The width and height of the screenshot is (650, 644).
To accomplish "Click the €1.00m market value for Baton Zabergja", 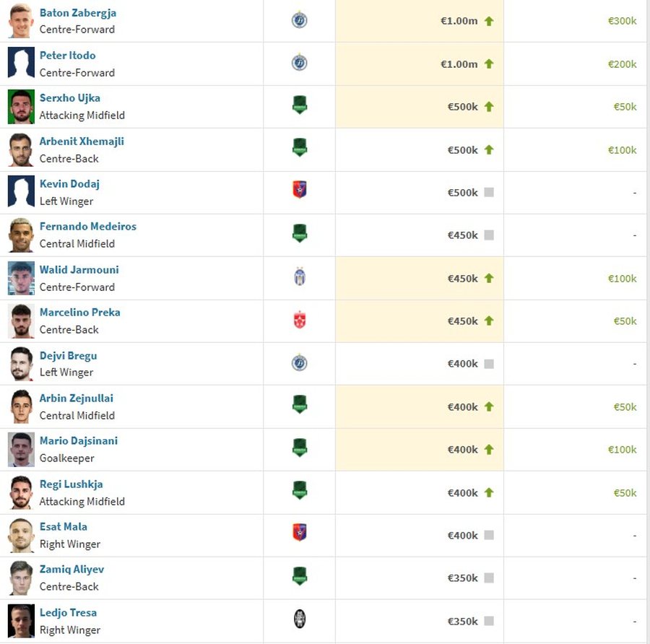I will point(459,21).
